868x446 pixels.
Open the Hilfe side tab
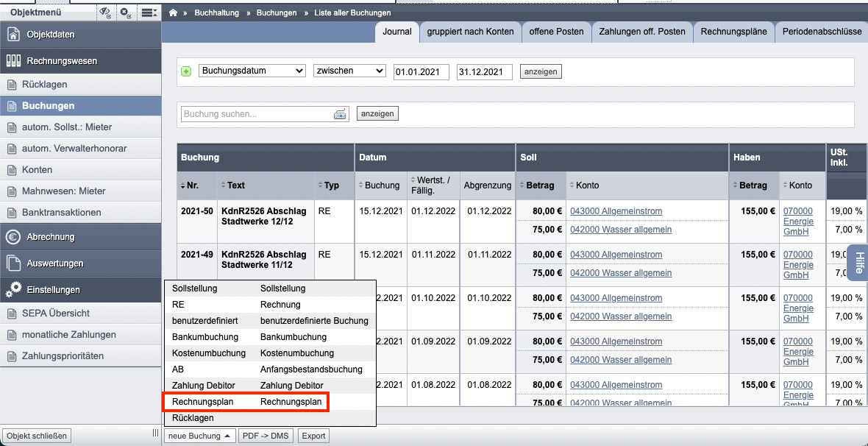858,263
